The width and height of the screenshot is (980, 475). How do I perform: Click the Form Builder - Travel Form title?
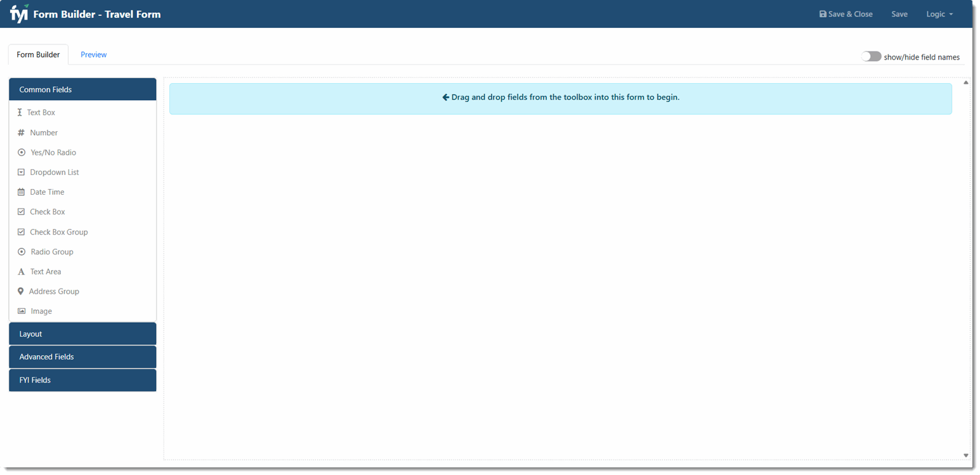coord(97,14)
